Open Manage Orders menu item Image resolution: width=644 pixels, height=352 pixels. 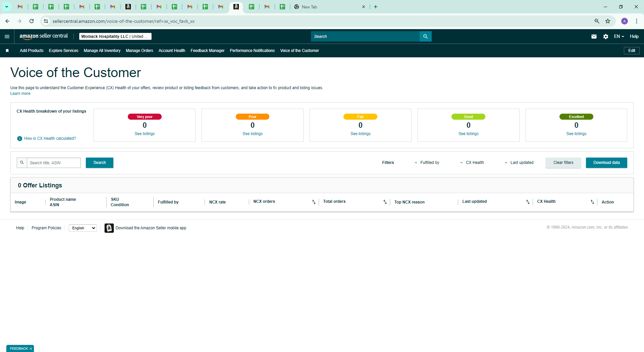(x=139, y=51)
